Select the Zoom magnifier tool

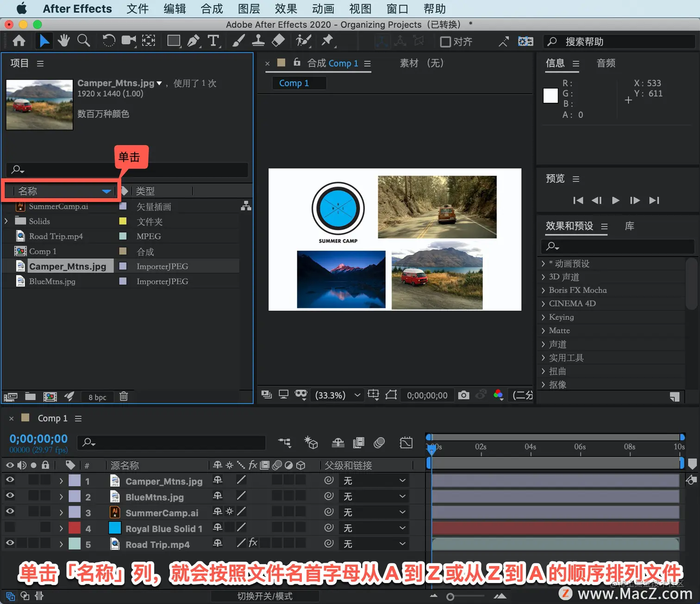point(83,41)
